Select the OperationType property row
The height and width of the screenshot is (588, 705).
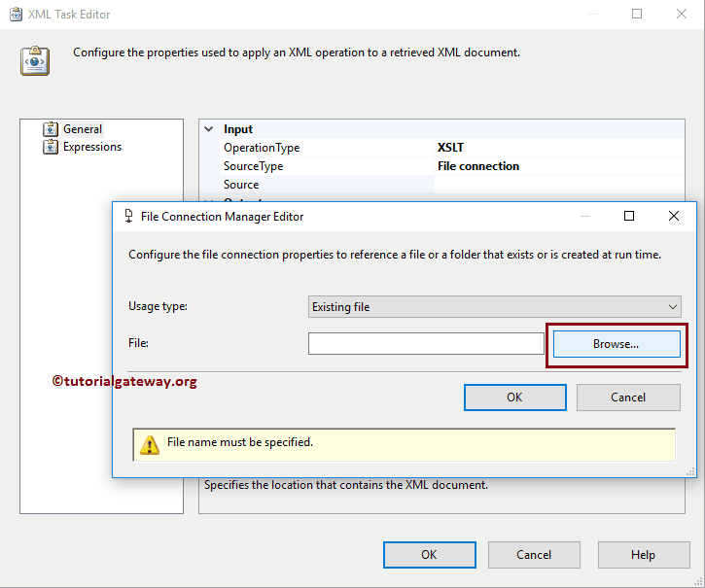262,148
